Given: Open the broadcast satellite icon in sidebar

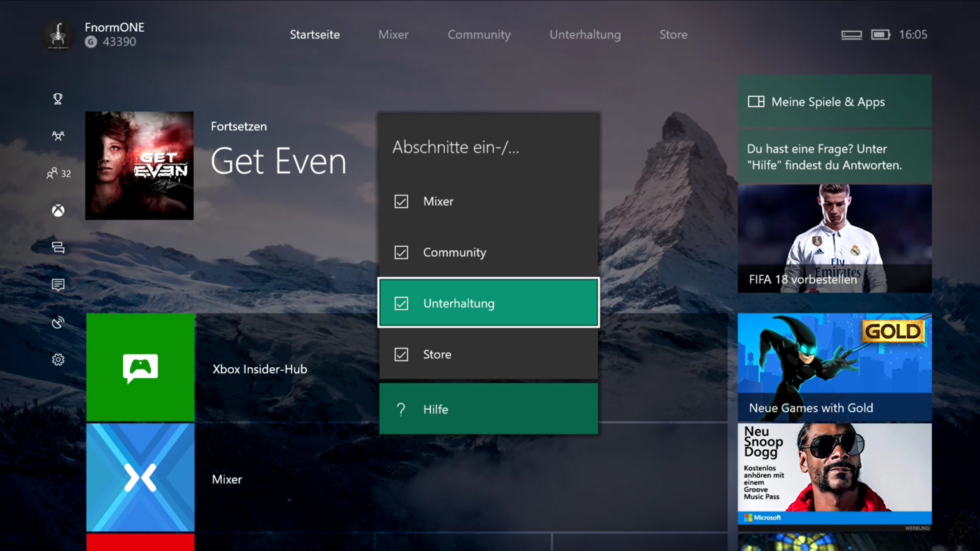Looking at the screenshot, I should tap(58, 322).
